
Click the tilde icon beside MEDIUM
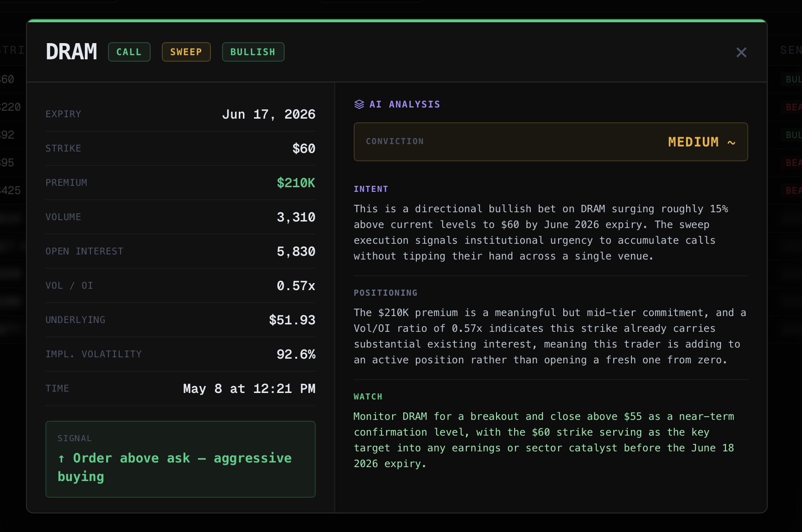[x=732, y=143]
